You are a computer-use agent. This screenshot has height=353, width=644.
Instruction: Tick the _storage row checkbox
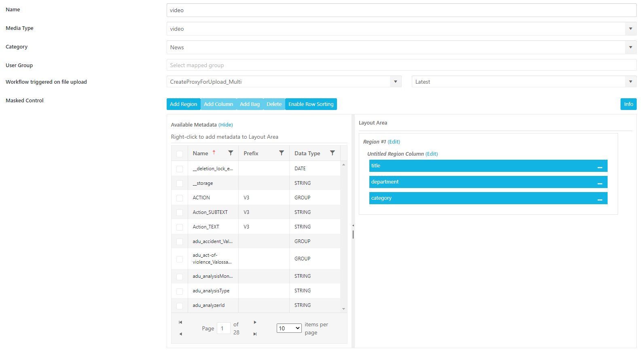pyautogui.click(x=180, y=184)
